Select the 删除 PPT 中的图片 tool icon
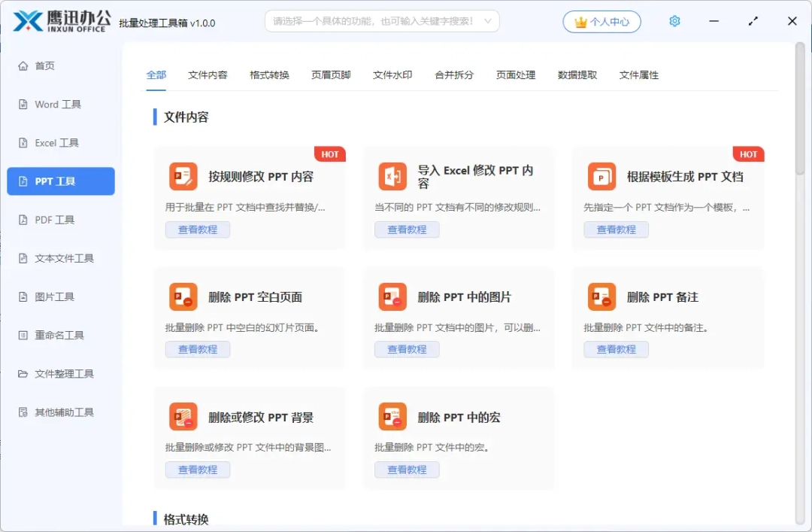Screen dimensions: 812x532 [392, 296]
